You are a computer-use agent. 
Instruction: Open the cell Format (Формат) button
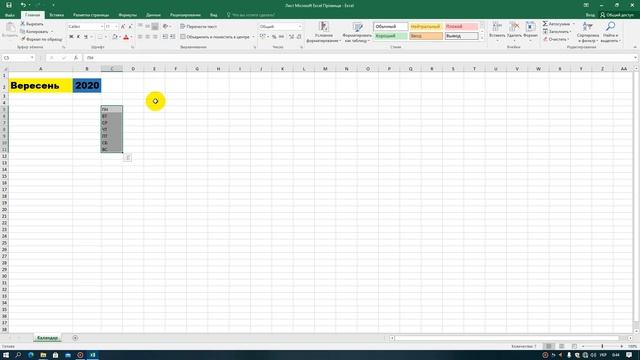530,31
